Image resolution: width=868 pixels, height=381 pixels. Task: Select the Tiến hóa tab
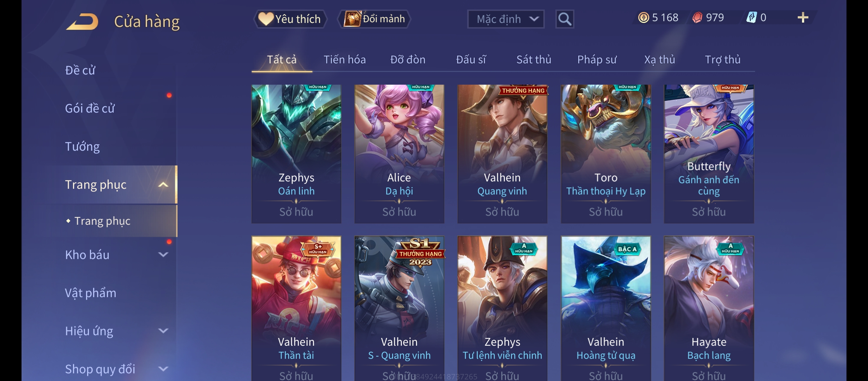point(345,60)
